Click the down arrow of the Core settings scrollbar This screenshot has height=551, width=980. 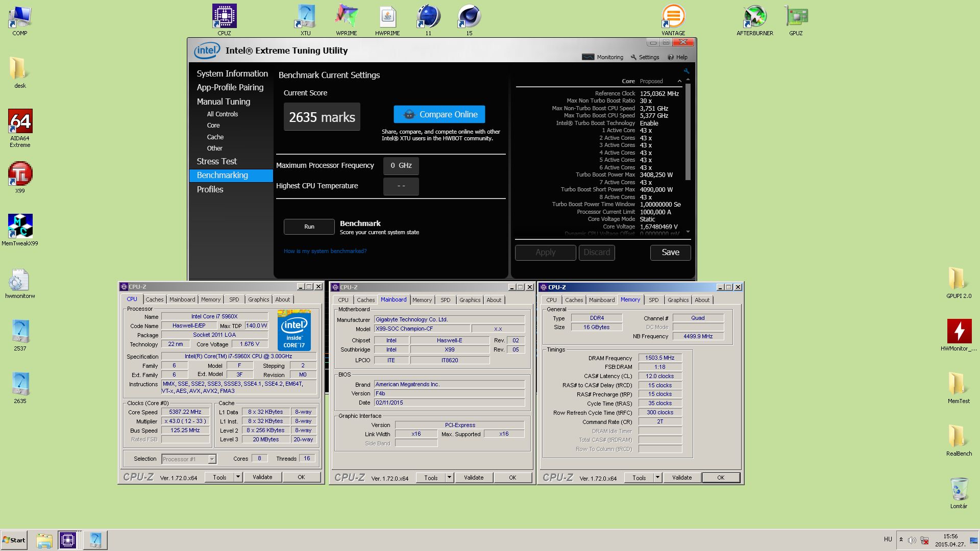[x=688, y=232]
